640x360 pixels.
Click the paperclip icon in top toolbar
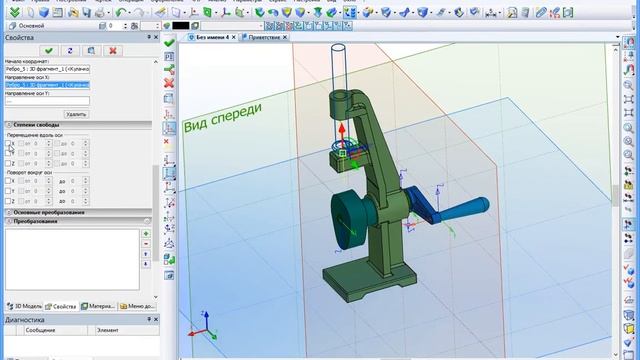click(x=541, y=13)
